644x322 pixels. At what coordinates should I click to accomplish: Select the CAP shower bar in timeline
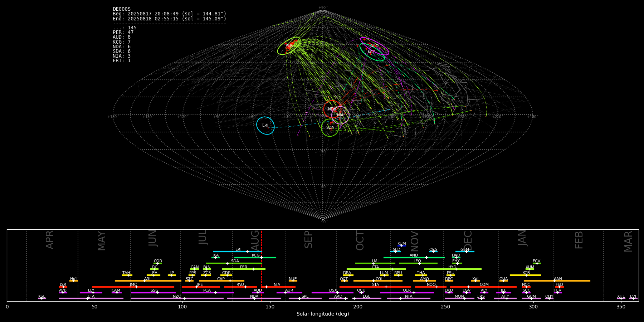(x=222, y=281)
